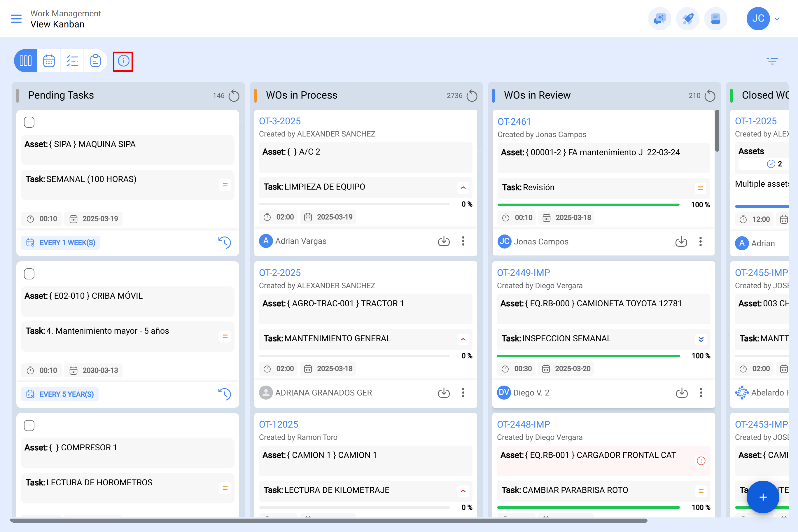The image size is (798, 532).
Task: Click the 2030-03-13 date chip
Action: tap(94, 370)
